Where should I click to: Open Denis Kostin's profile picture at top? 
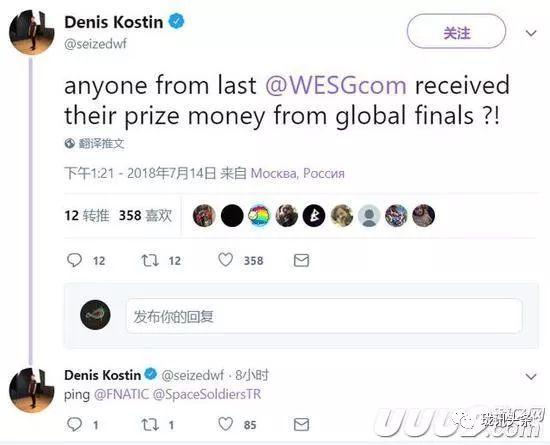[32, 32]
